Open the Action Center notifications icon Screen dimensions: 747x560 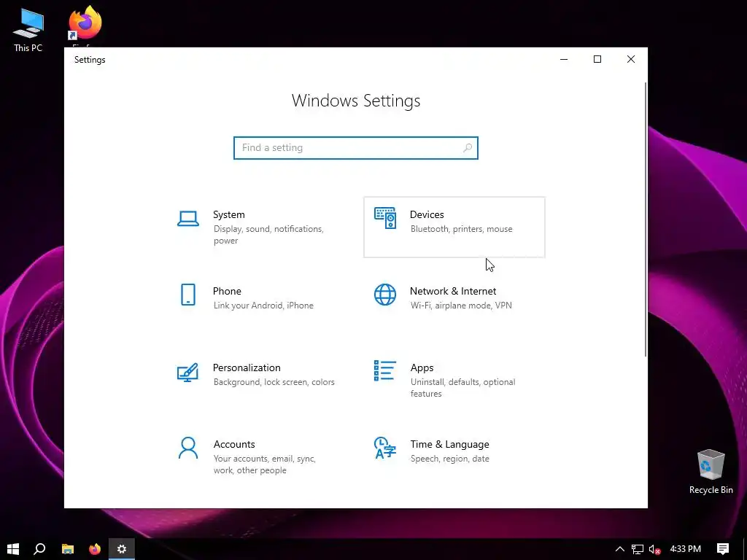click(723, 549)
